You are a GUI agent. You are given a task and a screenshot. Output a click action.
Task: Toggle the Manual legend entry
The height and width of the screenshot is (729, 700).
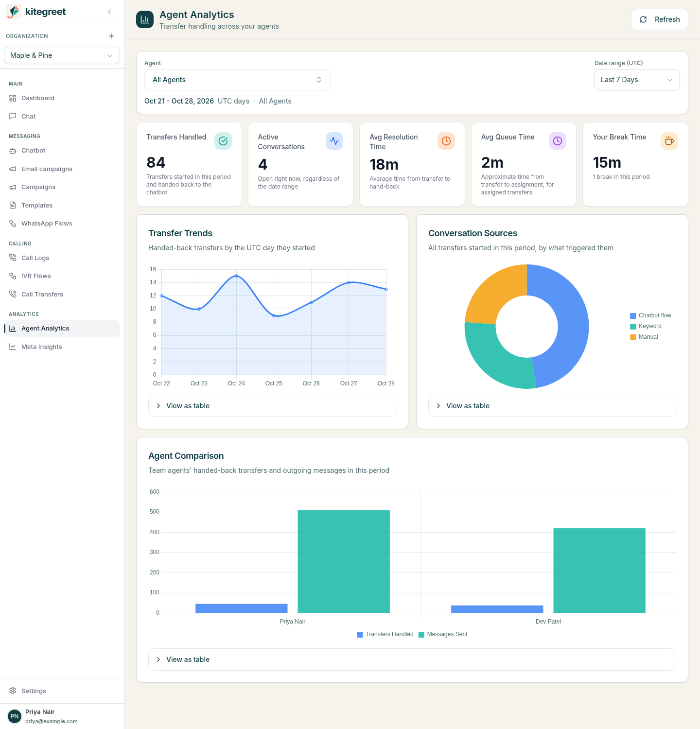[x=644, y=337]
